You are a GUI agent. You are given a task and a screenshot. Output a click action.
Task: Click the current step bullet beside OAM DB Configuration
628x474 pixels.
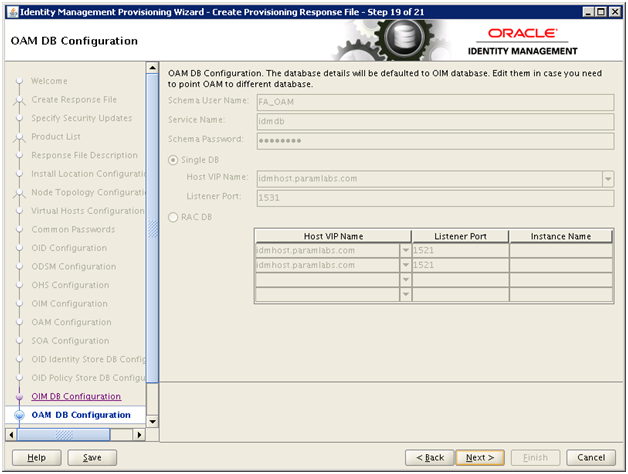[x=19, y=415]
